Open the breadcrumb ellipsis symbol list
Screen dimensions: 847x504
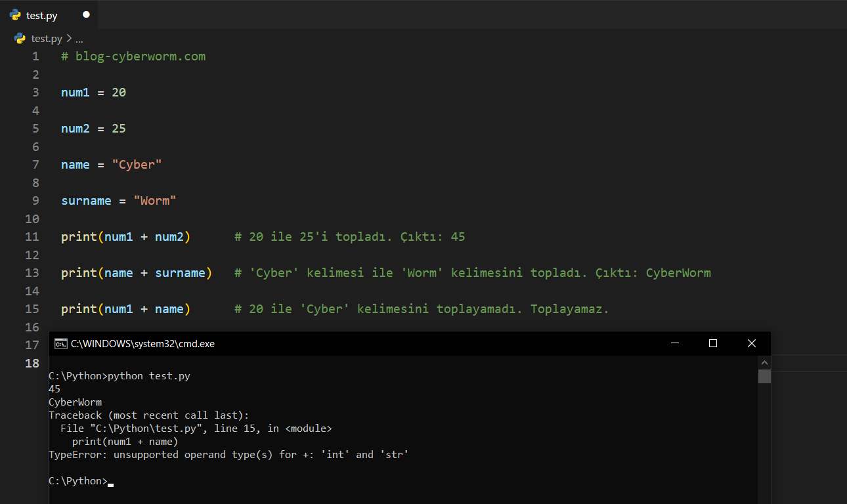pyautogui.click(x=79, y=39)
